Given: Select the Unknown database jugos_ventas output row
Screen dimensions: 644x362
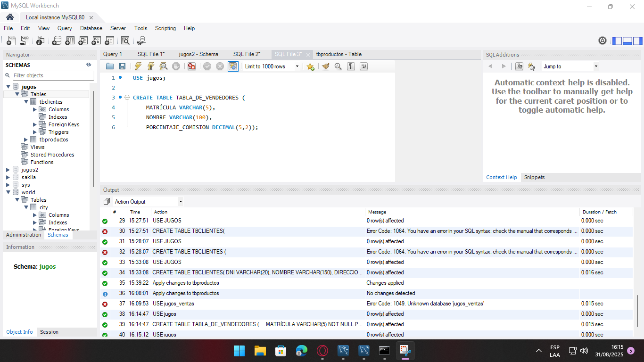Looking at the screenshot, I should [x=367, y=304].
